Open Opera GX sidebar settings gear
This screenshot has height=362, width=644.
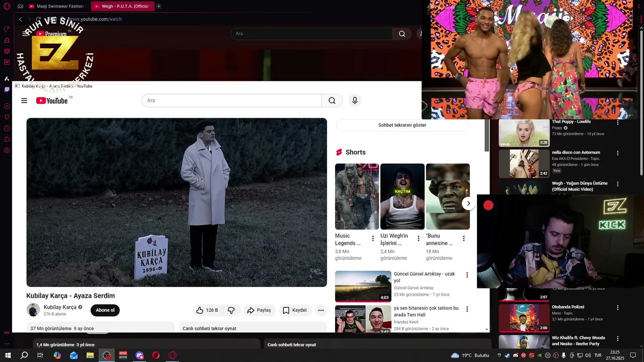tap(7, 150)
